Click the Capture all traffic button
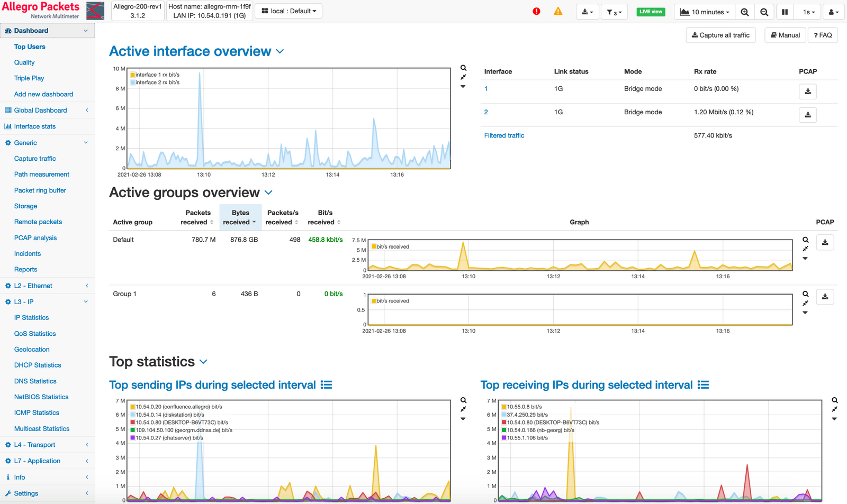This screenshot has height=504, width=847. [x=720, y=35]
